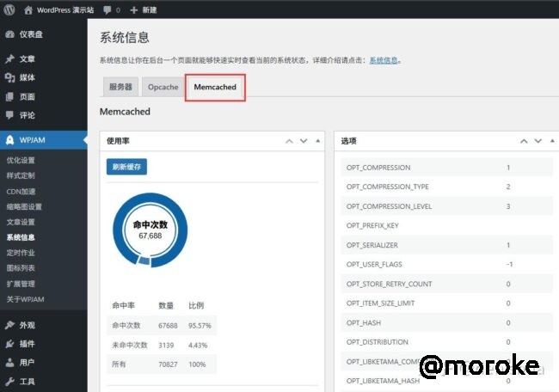This screenshot has height=392, width=559.
Task: Click the 外观 paintbrush icon in sidebar
Action: click(x=10, y=325)
